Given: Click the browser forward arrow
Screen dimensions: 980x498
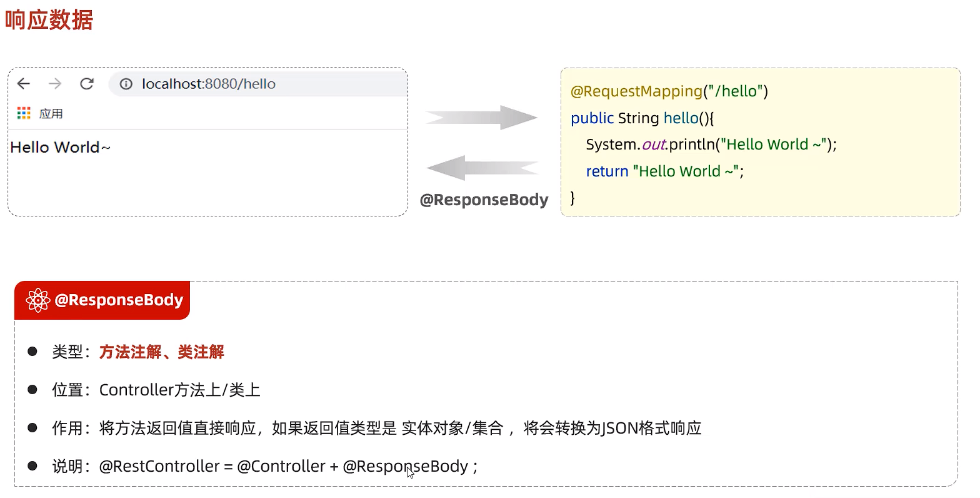Looking at the screenshot, I should point(55,84).
